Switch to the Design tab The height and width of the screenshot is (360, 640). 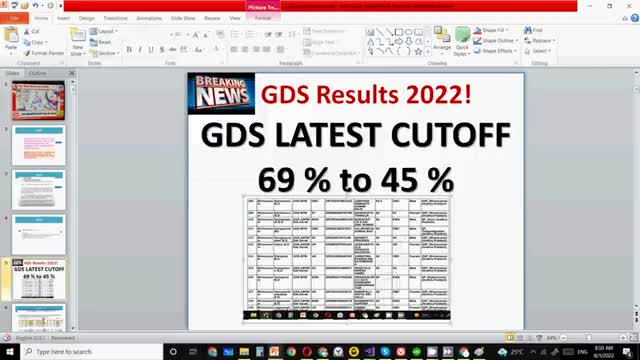pyautogui.click(x=87, y=18)
